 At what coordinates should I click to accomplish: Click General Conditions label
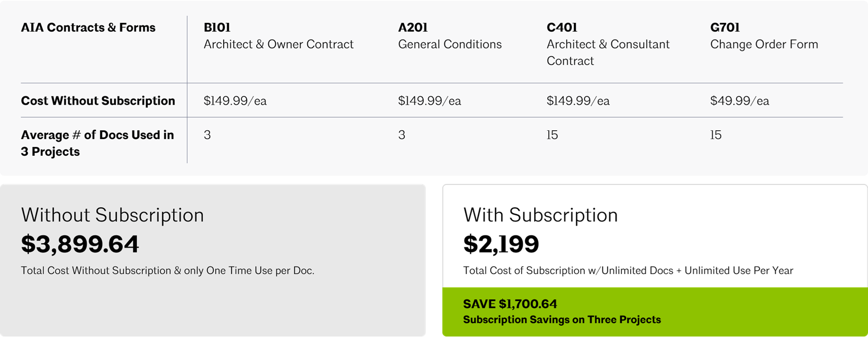pyautogui.click(x=450, y=44)
